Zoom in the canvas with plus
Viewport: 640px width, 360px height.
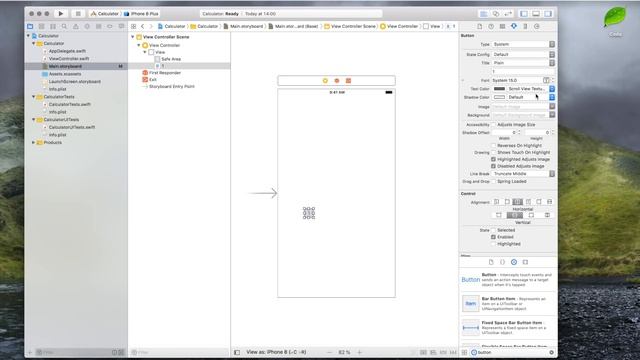pyautogui.click(x=360, y=352)
